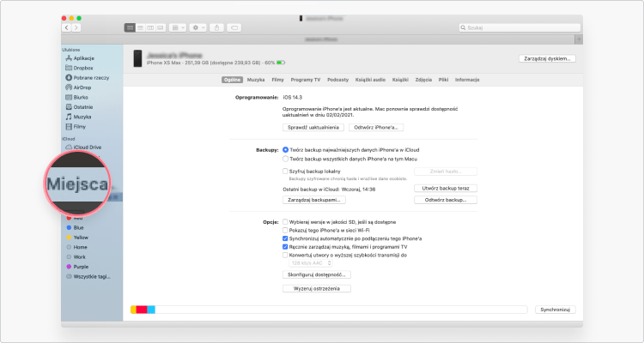Switch to the Filmy tab
Image resolution: width=644 pixels, height=343 pixels.
click(277, 80)
